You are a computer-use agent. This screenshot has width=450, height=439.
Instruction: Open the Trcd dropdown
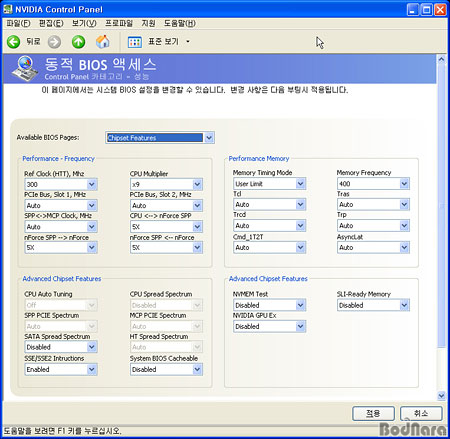pyautogui.click(x=301, y=226)
